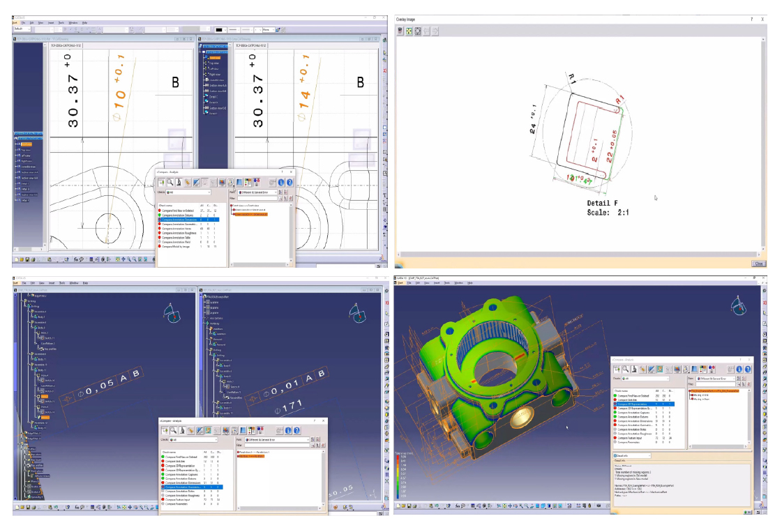782x532 pixels.
Task: Select 'Compare Annotation Notes' row in top-left dialog
Action: (188, 229)
